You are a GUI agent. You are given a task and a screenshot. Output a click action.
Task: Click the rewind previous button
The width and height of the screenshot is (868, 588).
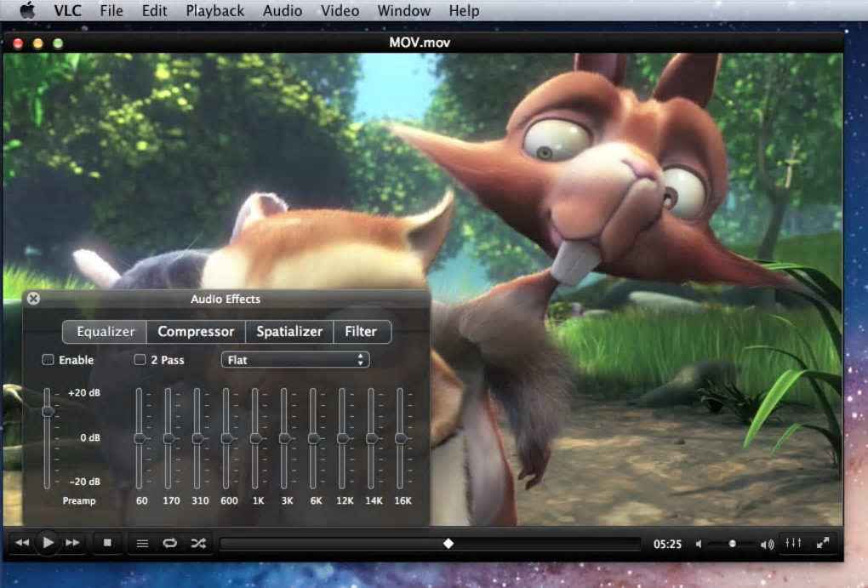tap(22, 543)
